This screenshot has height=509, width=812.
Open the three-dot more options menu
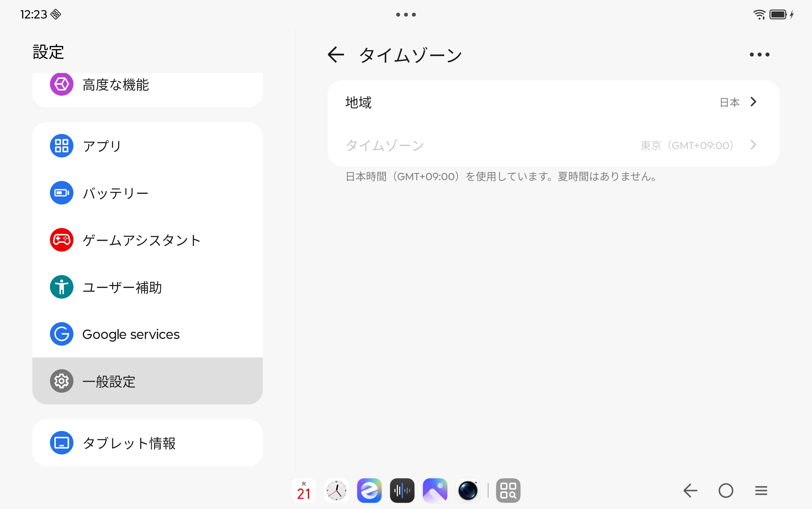[759, 55]
